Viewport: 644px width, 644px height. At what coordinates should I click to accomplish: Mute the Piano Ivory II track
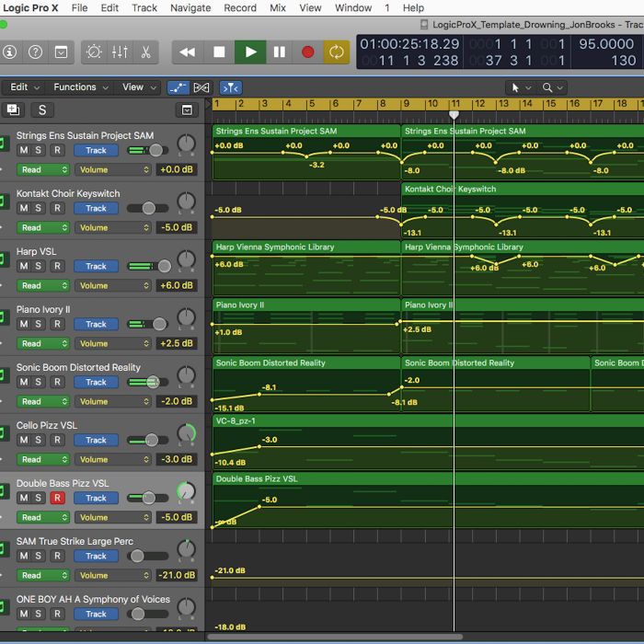[x=24, y=324]
